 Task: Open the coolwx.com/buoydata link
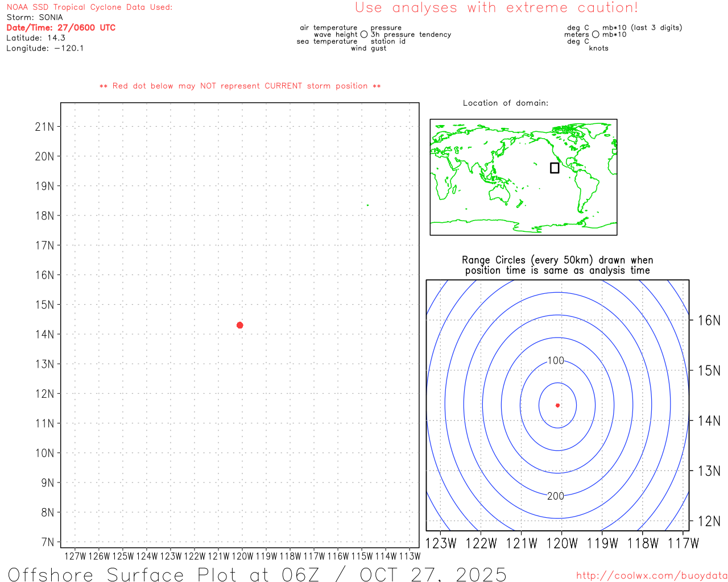point(651,576)
